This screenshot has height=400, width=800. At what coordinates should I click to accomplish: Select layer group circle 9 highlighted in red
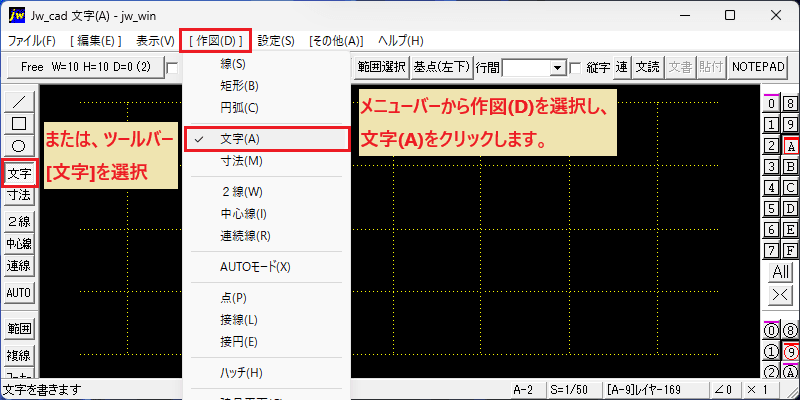tap(791, 352)
